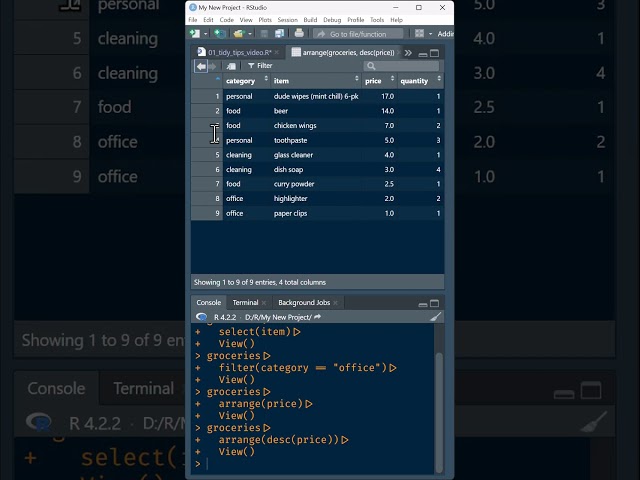Open the File menu
Image resolution: width=640 pixels, height=480 pixels.
point(193,20)
